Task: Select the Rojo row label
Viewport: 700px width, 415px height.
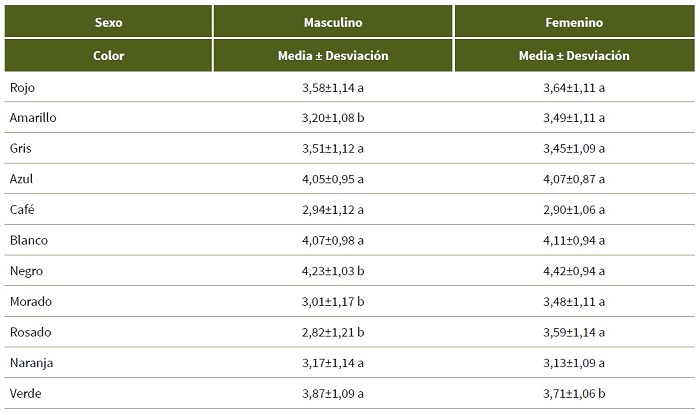Action: [x=23, y=87]
